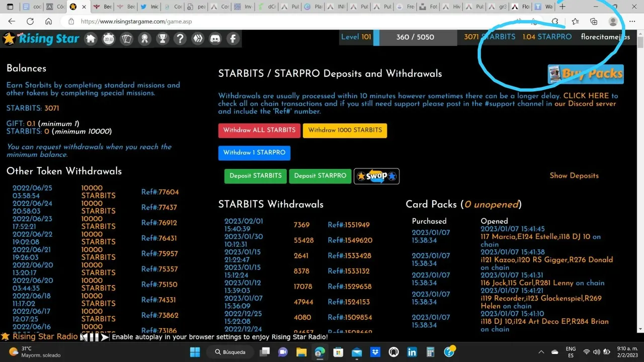
Task: Reload the page with refresh icon
Action: [x=30, y=22]
